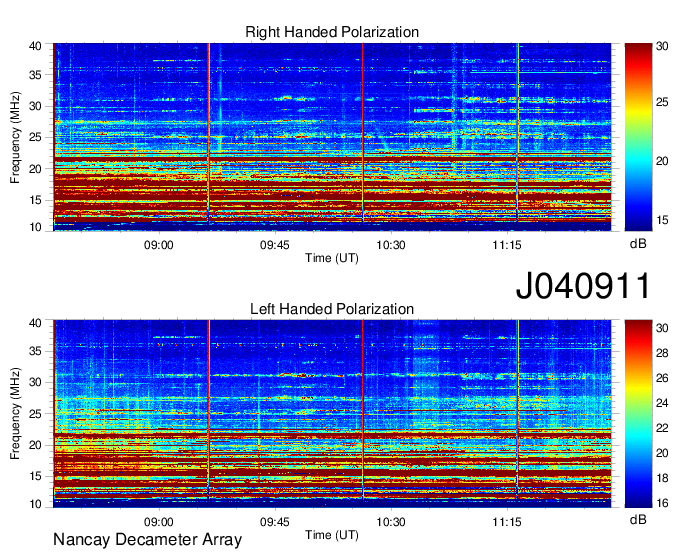Click the 25 dB label on the upper colorbar
Screen dimensions: 680x552
[x=662, y=103]
